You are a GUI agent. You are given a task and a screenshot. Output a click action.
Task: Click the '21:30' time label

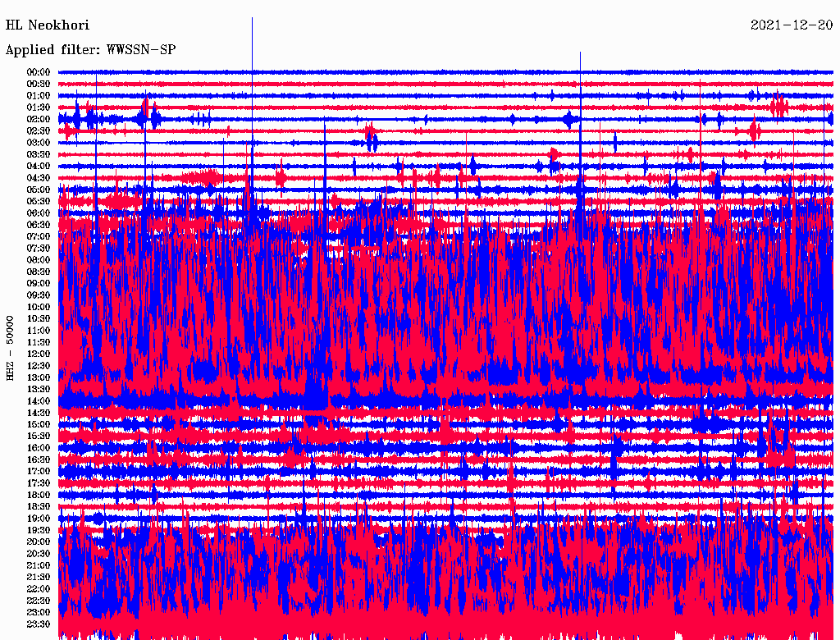[x=39, y=578]
